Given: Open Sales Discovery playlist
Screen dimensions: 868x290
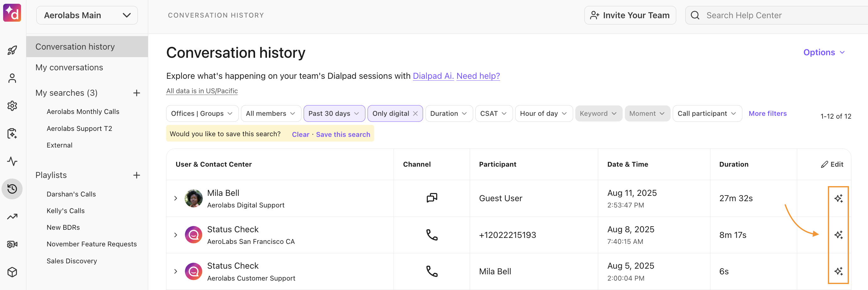Looking at the screenshot, I should pos(72,261).
